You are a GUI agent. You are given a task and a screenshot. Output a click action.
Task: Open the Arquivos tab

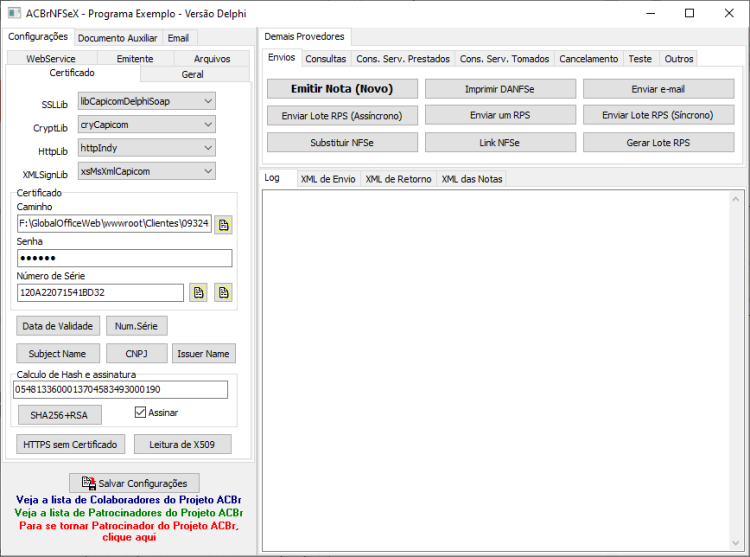[x=212, y=59]
